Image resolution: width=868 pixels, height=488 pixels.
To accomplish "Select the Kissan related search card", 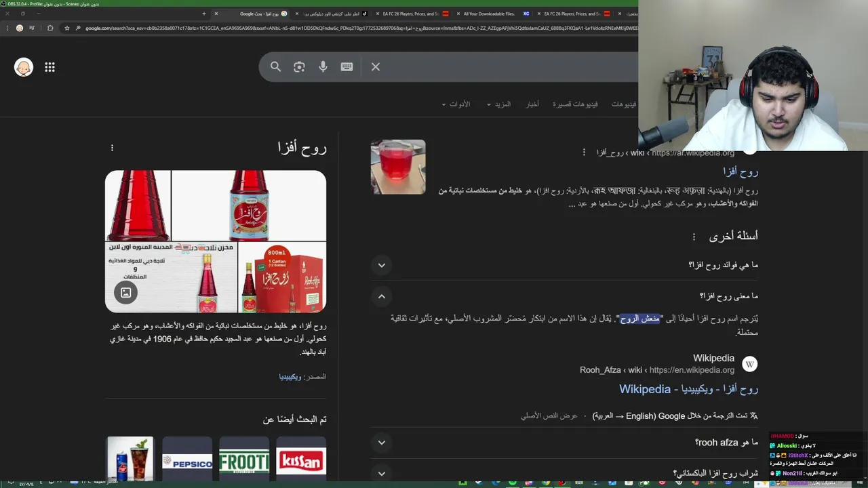I will (301, 459).
